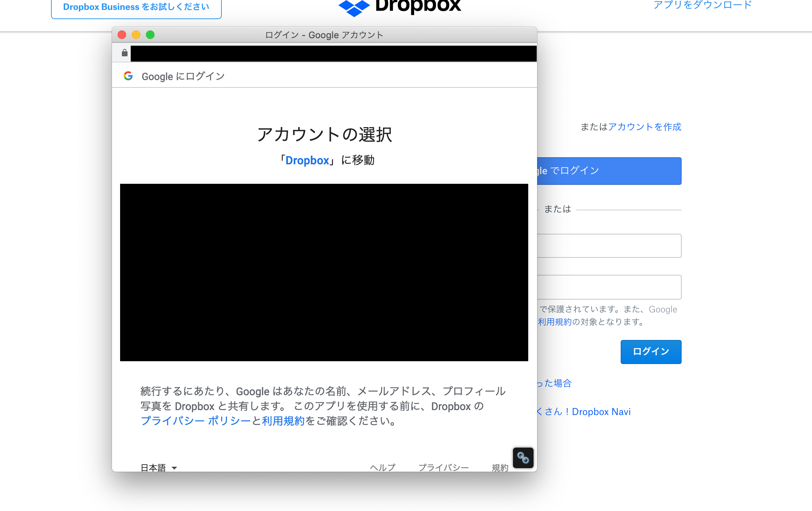Screen dimensions: 812x511
Task: Click プライバシー in the popup footer
Action: click(444, 467)
